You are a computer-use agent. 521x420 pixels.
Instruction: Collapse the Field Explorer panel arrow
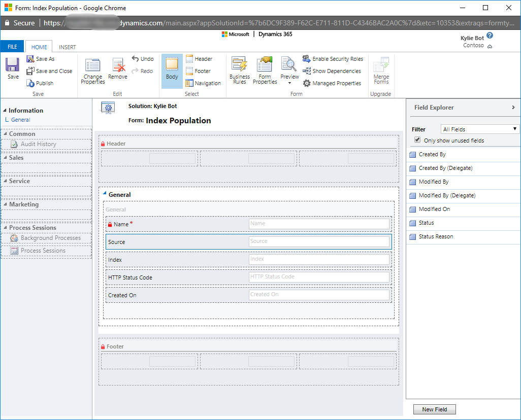tap(513, 108)
